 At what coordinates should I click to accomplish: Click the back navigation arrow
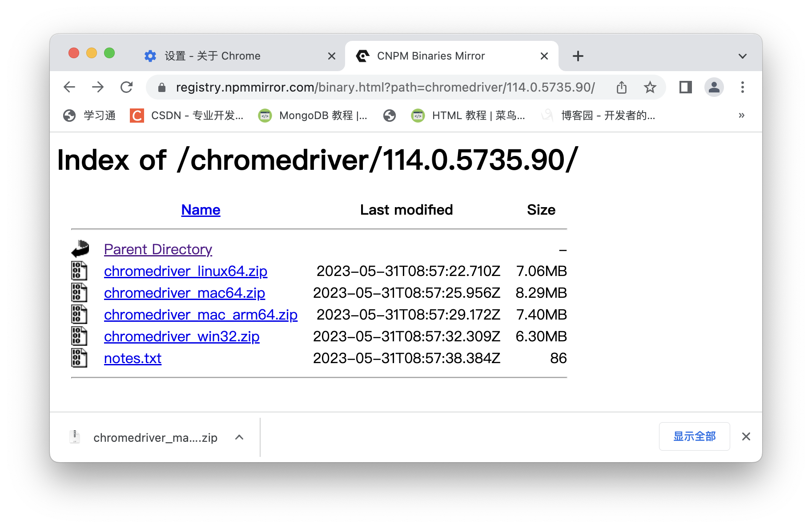click(69, 87)
